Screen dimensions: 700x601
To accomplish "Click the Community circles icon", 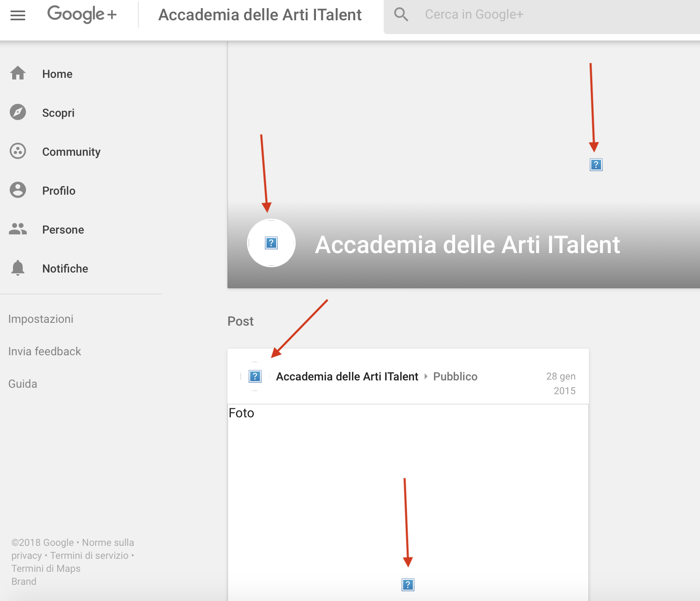I will coord(18,151).
